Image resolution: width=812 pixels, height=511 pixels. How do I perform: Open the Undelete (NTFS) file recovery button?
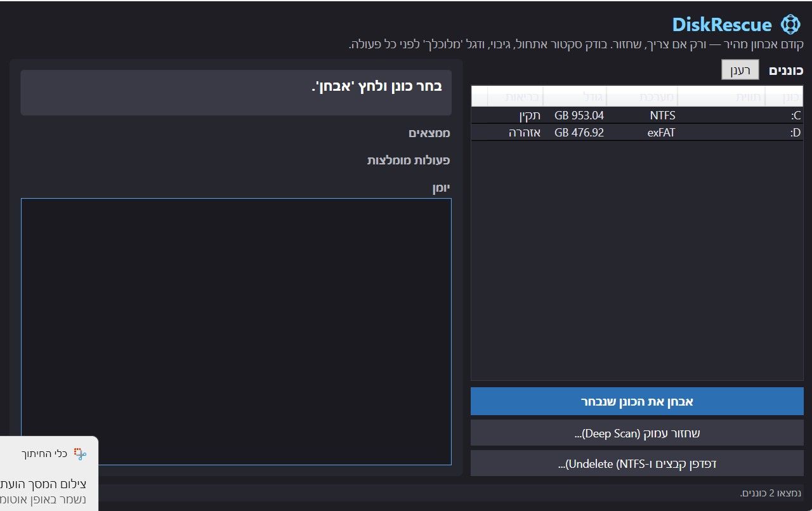(x=637, y=463)
